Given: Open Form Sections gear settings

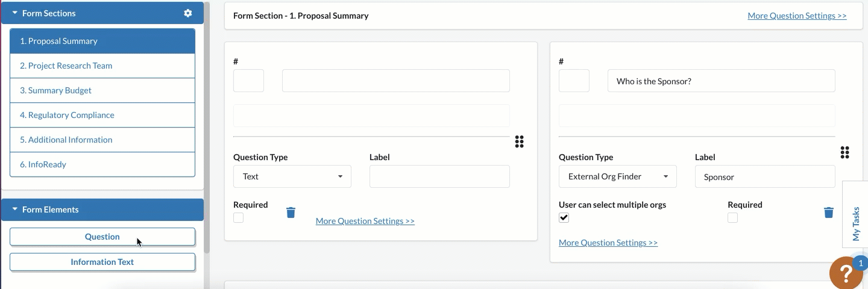Looking at the screenshot, I should click(x=188, y=13).
